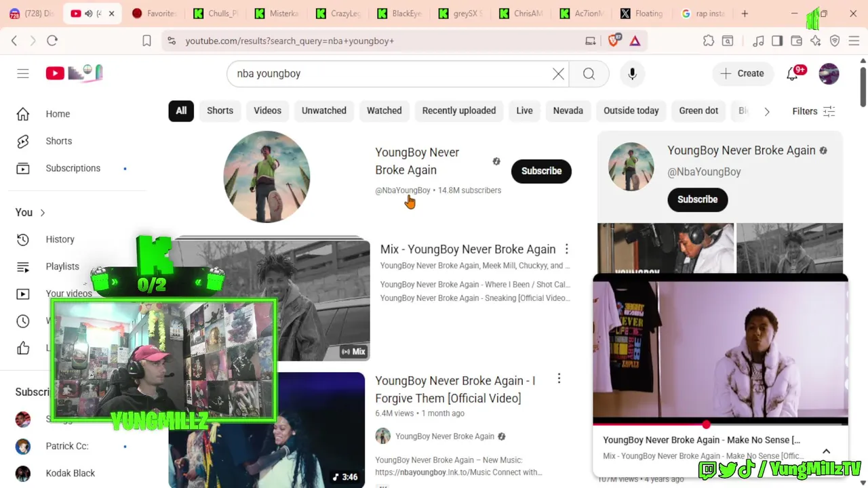Open the Filters options
Image resolution: width=868 pixels, height=488 pixels.
814,111
